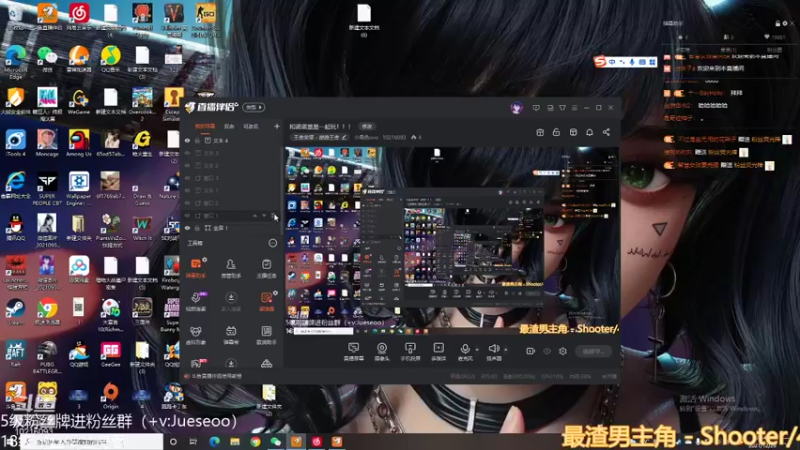This screenshot has height=450, width=800.
Task: Delete the 窗口 1 layer with trash icon
Action: click(273, 216)
